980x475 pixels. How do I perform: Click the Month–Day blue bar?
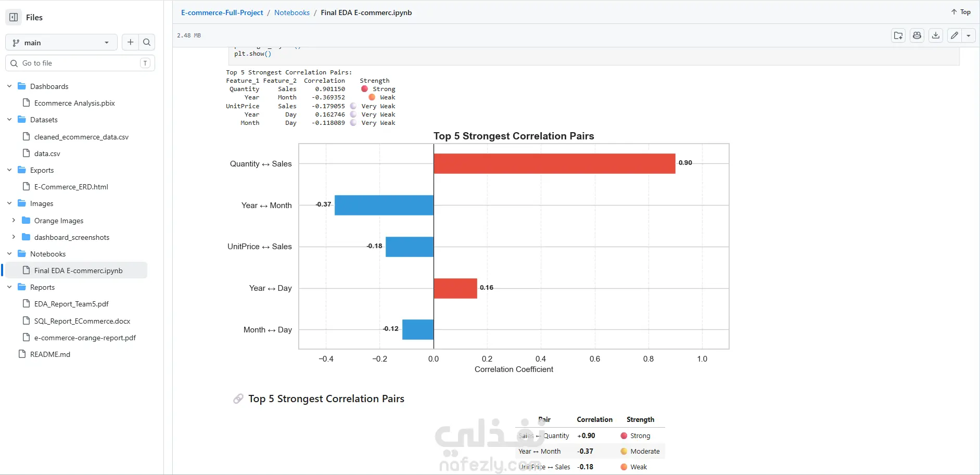click(x=418, y=329)
